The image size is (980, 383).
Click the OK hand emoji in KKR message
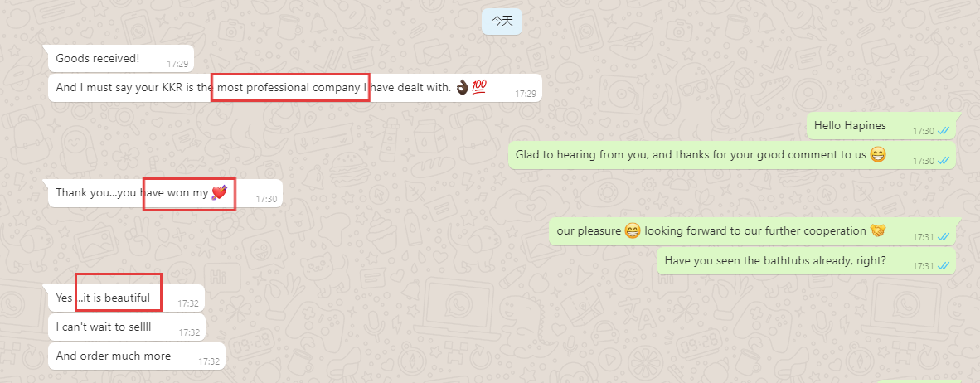pyautogui.click(x=462, y=88)
